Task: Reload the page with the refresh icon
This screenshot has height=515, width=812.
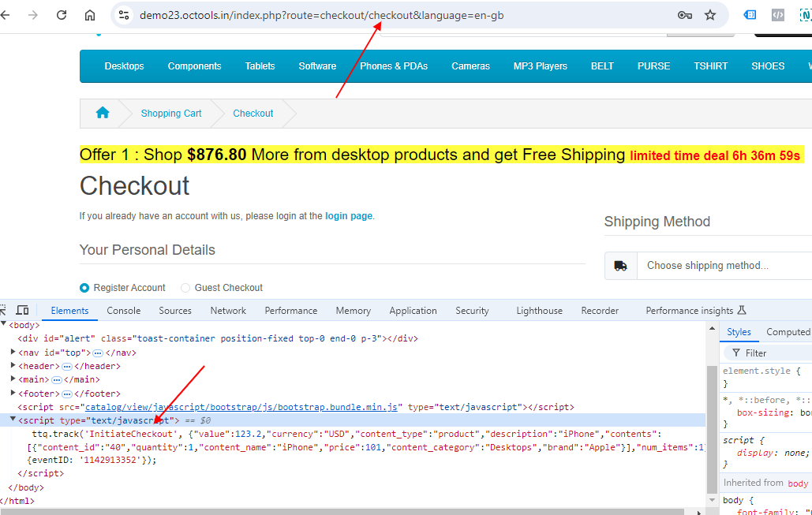Action: pos(62,15)
